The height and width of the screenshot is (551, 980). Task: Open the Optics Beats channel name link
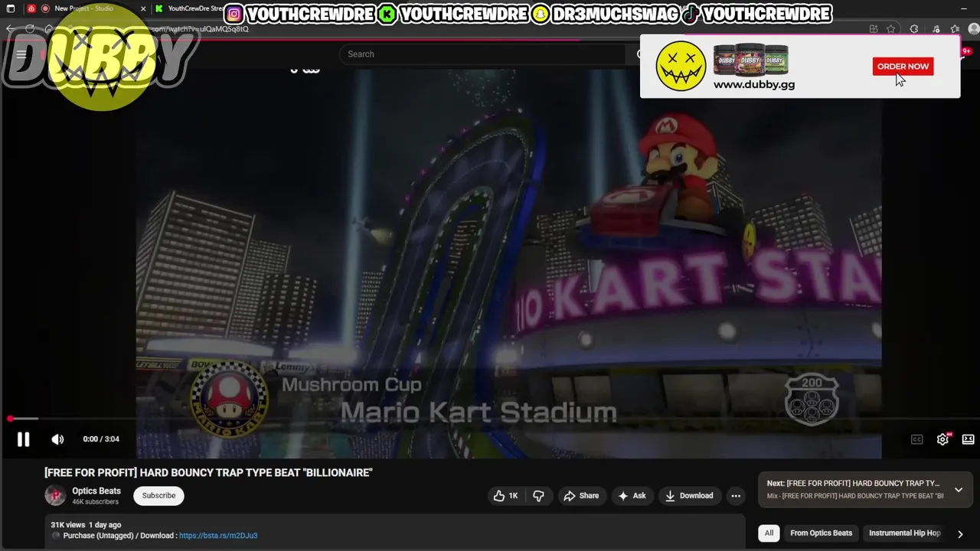click(96, 491)
